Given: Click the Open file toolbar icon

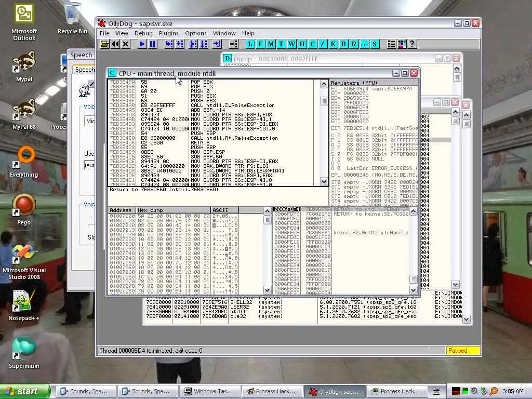Looking at the screenshot, I should click(x=104, y=44).
